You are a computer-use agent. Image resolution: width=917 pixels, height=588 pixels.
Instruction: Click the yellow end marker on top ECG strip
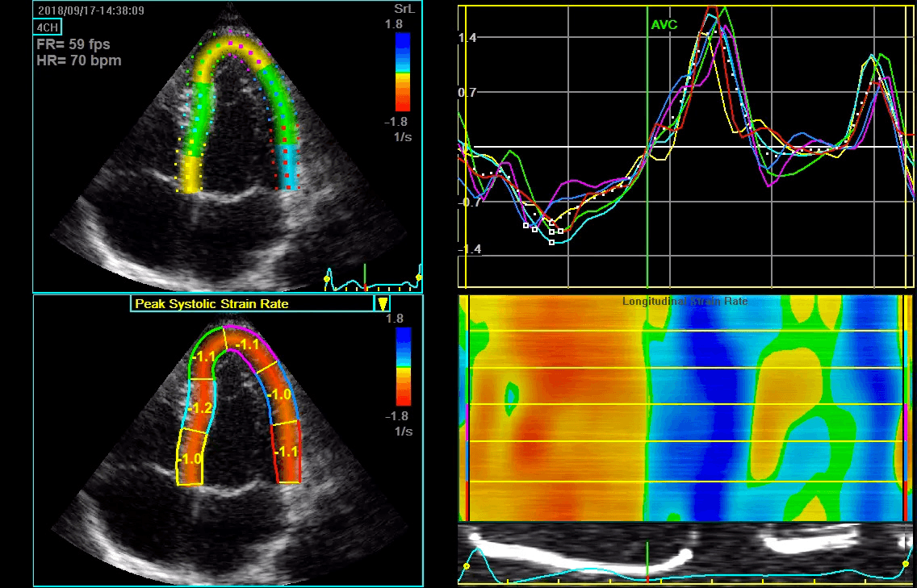click(x=419, y=277)
